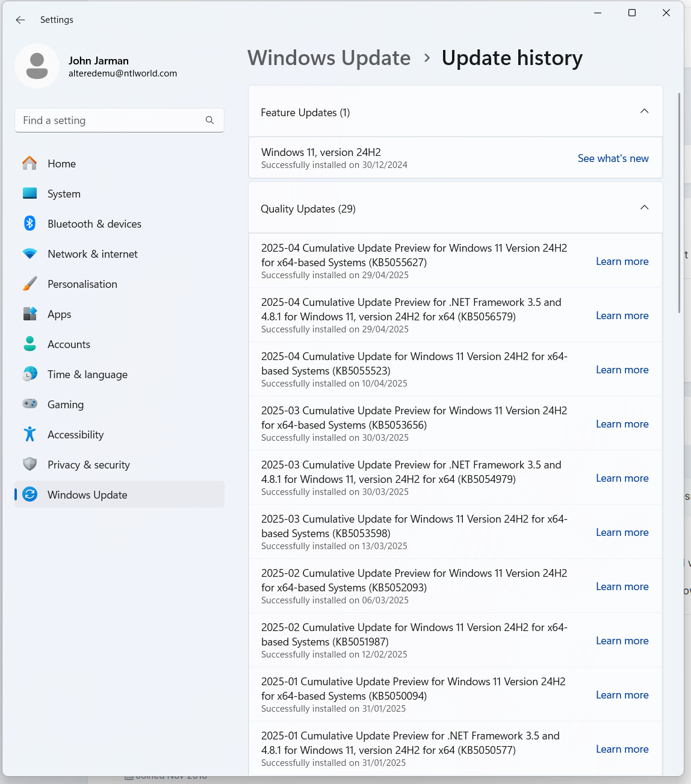The width and height of the screenshot is (691, 784).
Task: Click the See what's new link
Action: pos(613,158)
